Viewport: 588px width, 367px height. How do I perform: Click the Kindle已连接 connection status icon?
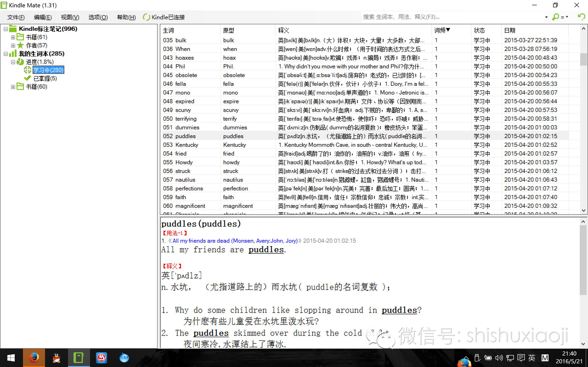pos(147,17)
